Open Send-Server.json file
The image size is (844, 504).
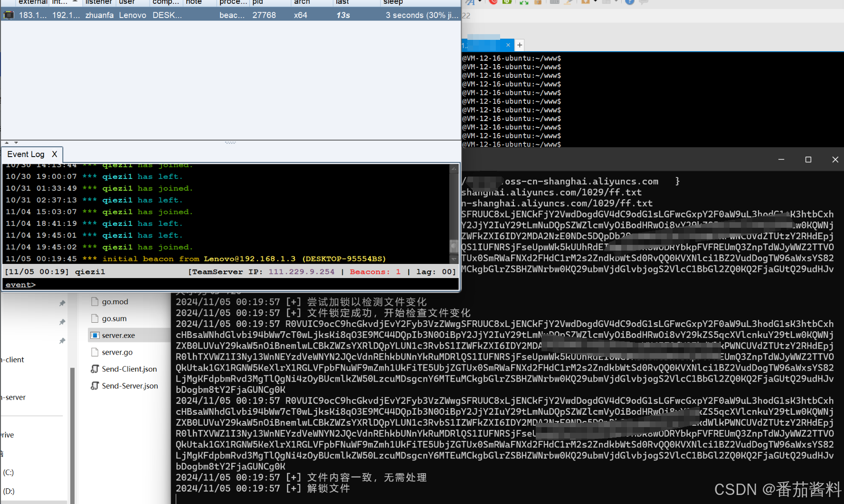point(130,386)
